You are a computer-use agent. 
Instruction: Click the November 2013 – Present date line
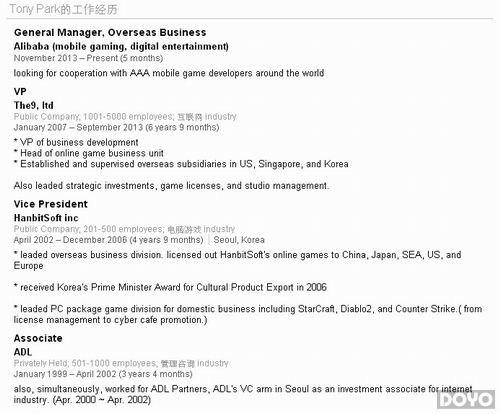pos(88,58)
